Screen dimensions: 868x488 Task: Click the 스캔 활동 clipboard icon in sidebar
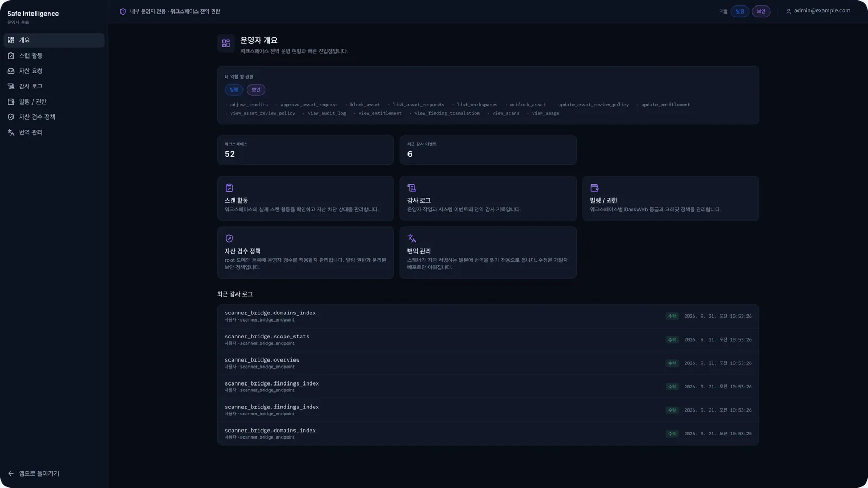[11, 55]
